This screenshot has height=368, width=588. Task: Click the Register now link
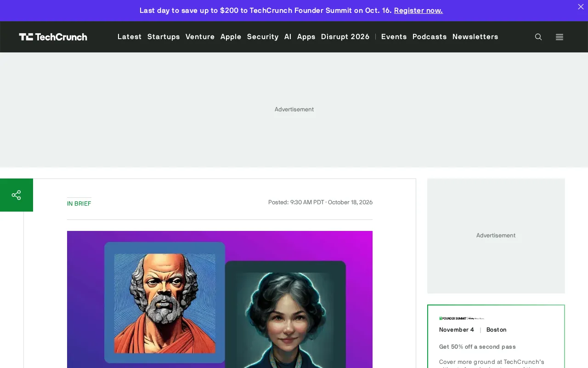418,10
